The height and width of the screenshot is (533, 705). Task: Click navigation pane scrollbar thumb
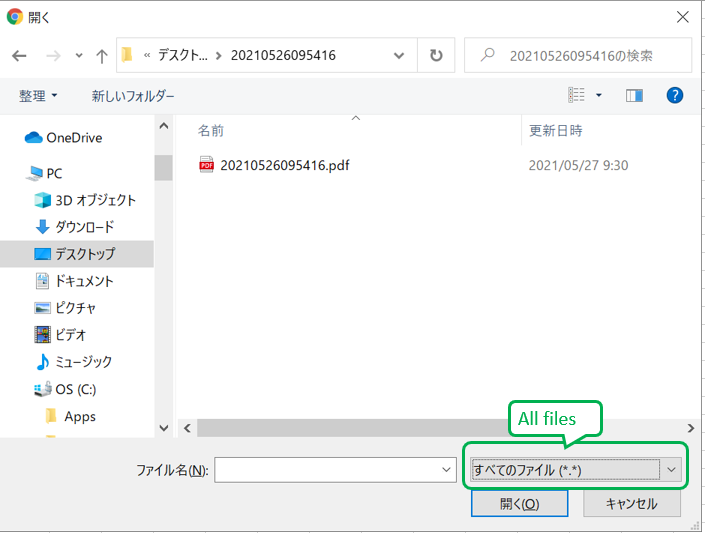click(x=164, y=167)
